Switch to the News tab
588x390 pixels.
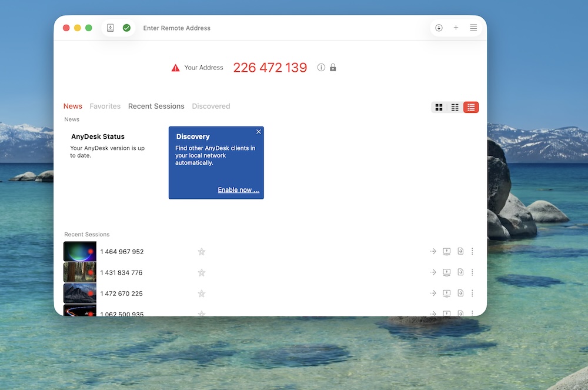click(x=73, y=106)
